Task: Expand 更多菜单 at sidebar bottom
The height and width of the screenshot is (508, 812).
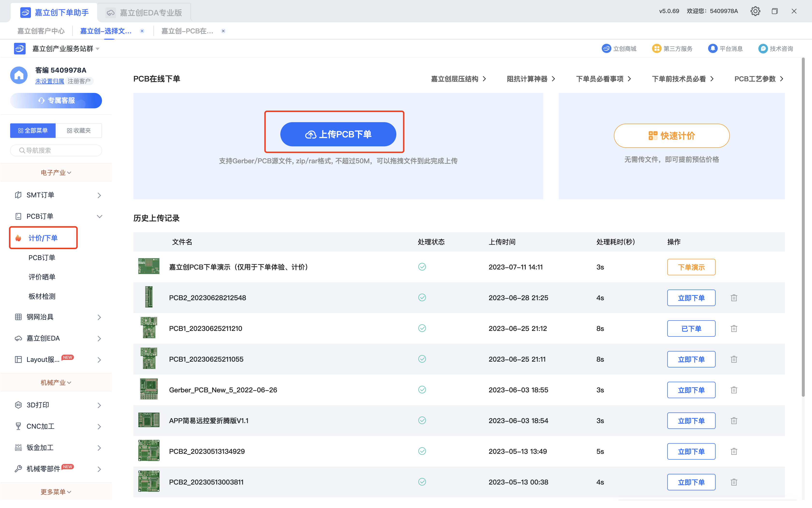Action: pyautogui.click(x=56, y=492)
